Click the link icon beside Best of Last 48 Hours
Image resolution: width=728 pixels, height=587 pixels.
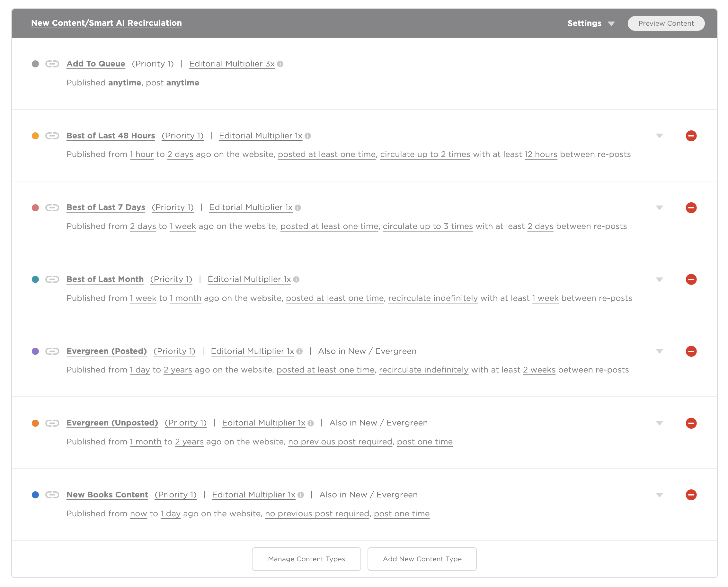tap(52, 136)
